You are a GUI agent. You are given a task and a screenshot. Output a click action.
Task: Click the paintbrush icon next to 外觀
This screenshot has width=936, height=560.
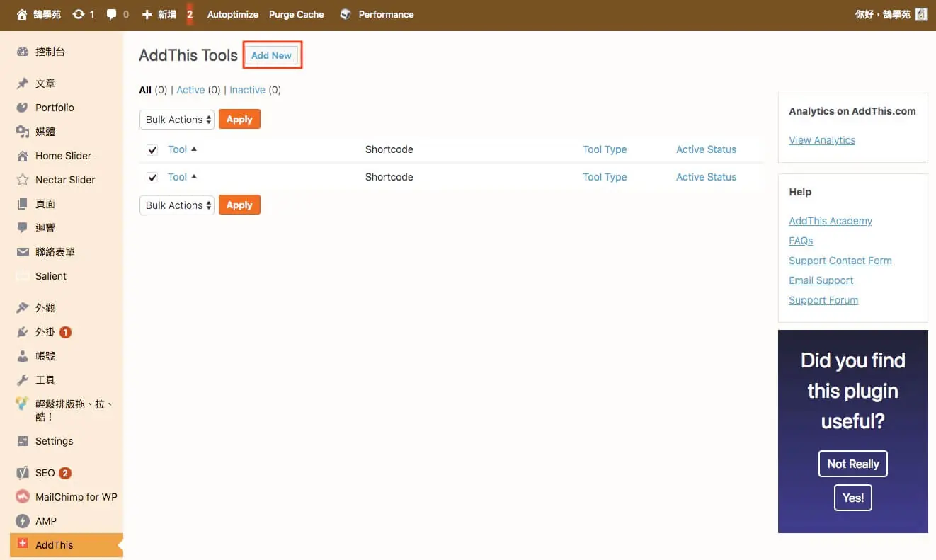coord(22,308)
